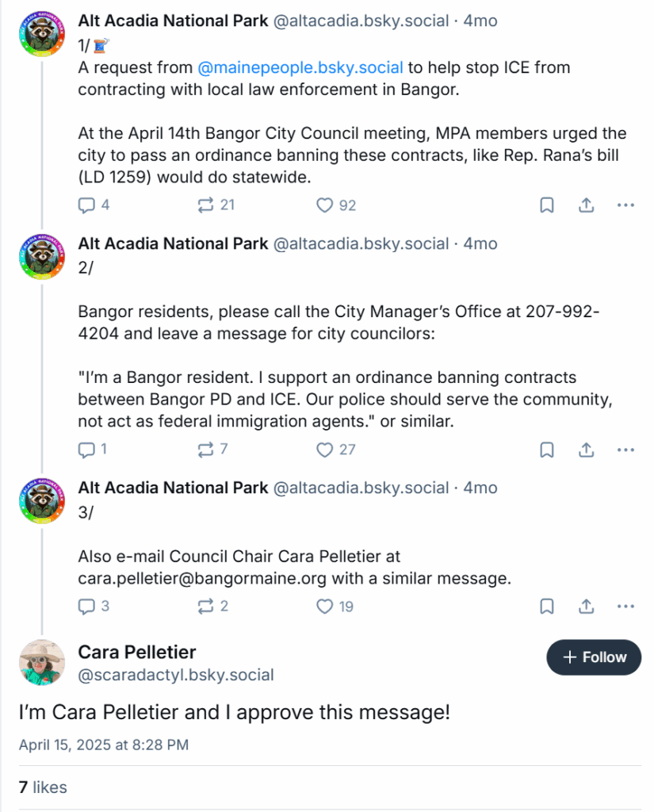View the 7 likes list
This screenshot has height=812, width=654.
[43, 787]
